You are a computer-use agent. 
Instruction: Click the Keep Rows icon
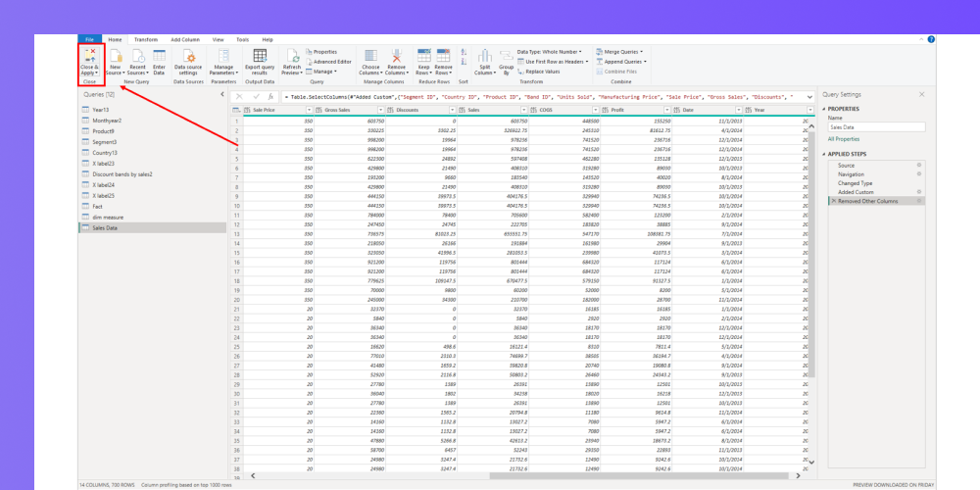[423, 55]
